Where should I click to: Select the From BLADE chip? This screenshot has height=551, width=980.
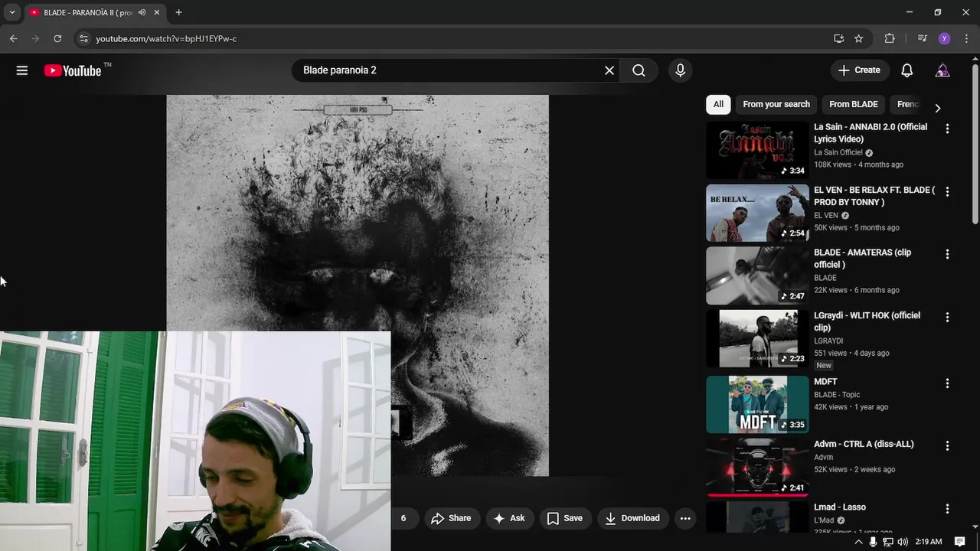tap(853, 104)
